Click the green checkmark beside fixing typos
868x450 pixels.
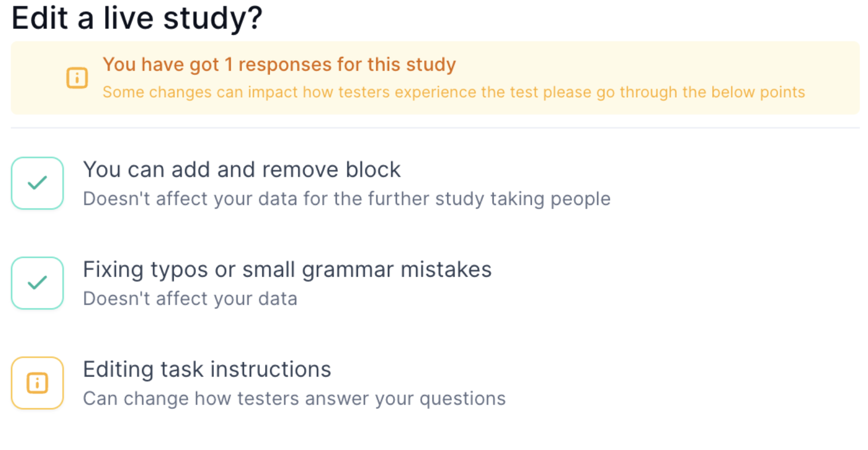pos(37,283)
